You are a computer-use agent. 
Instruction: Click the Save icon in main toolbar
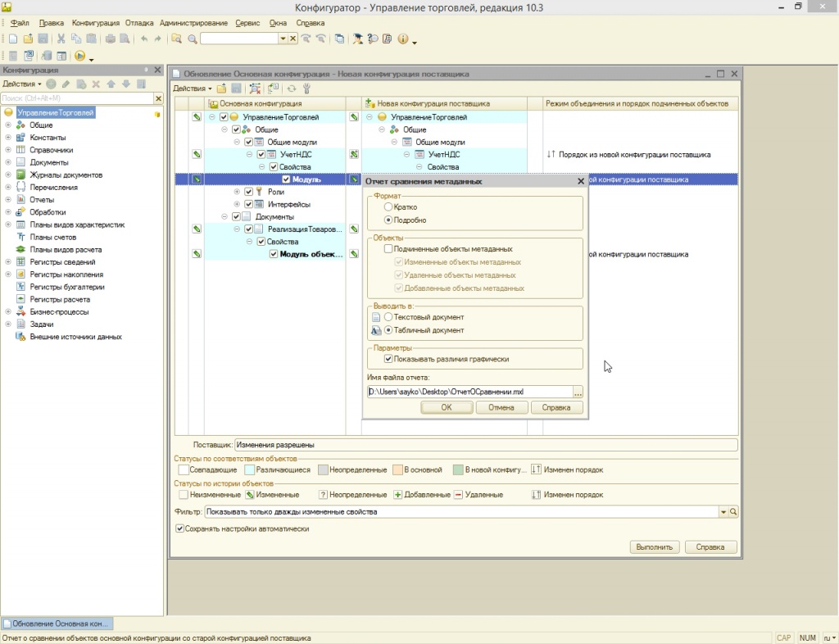pos(42,39)
